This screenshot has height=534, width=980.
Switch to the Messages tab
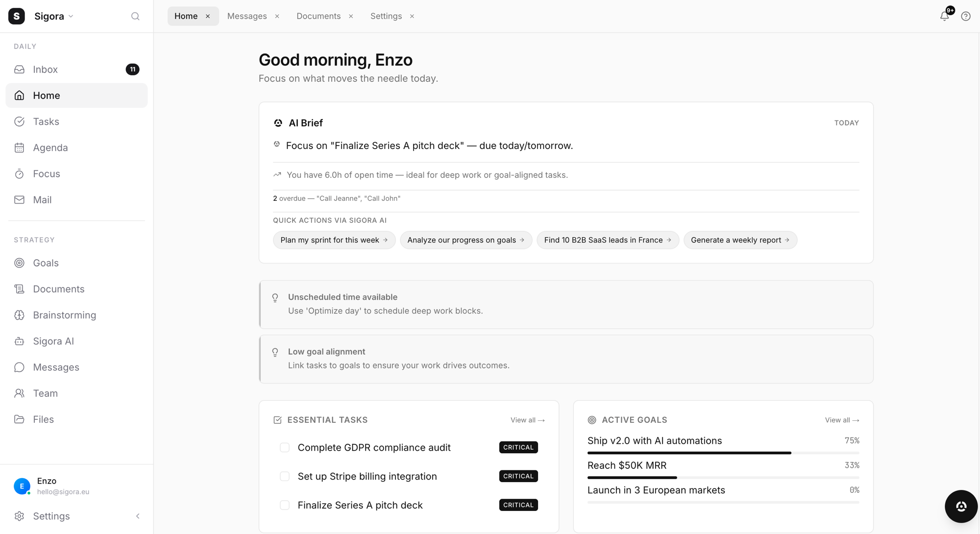247,16
